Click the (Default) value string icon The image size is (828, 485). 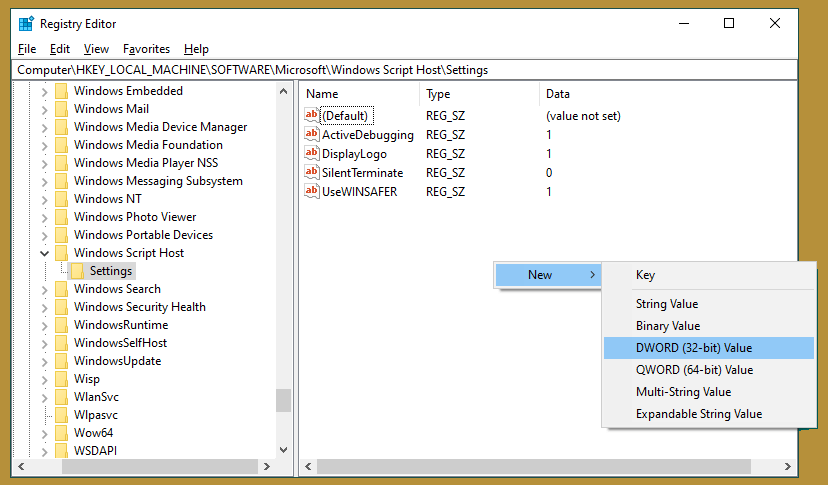click(311, 116)
